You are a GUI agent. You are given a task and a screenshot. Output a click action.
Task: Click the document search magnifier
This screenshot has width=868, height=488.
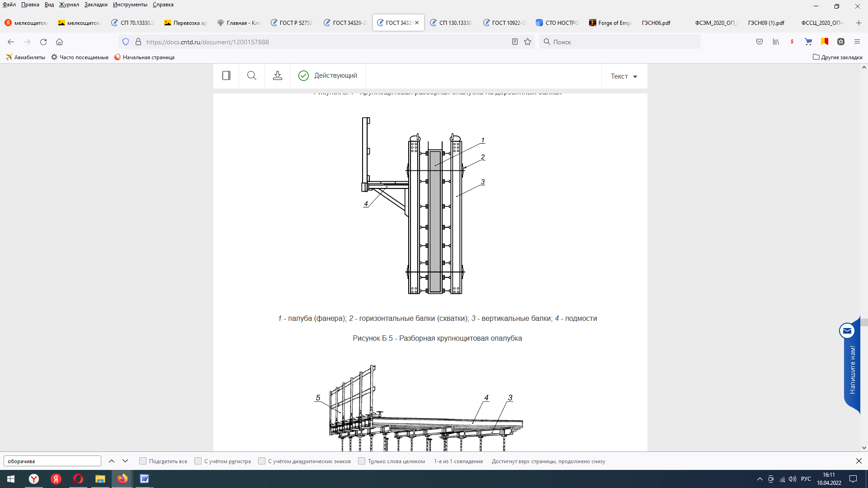(x=252, y=75)
